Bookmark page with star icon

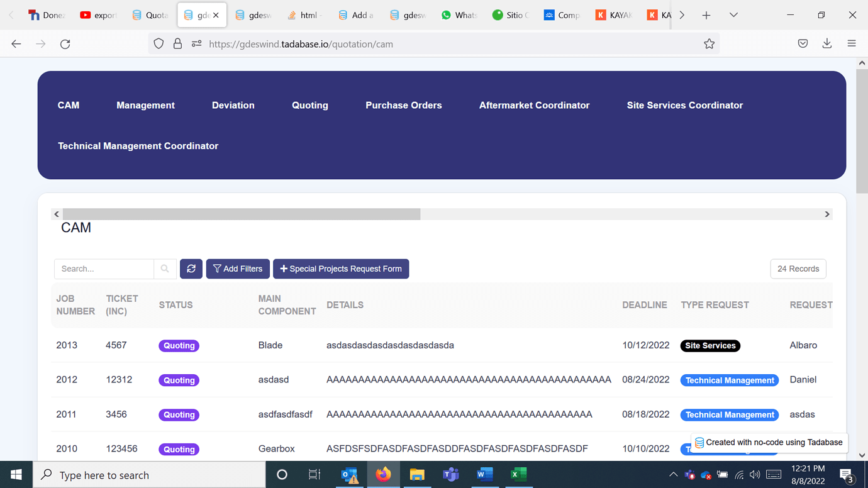point(709,44)
